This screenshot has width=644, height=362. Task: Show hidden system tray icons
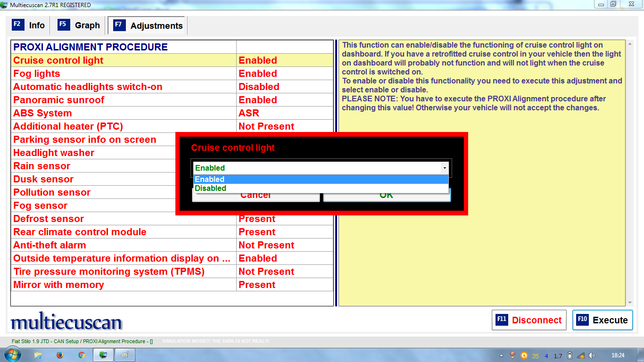coord(501,355)
